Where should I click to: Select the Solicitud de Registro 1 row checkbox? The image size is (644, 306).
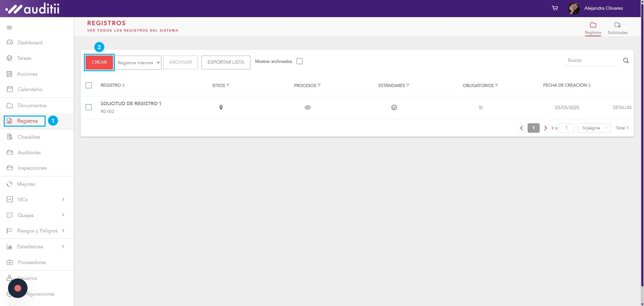click(89, 107)
